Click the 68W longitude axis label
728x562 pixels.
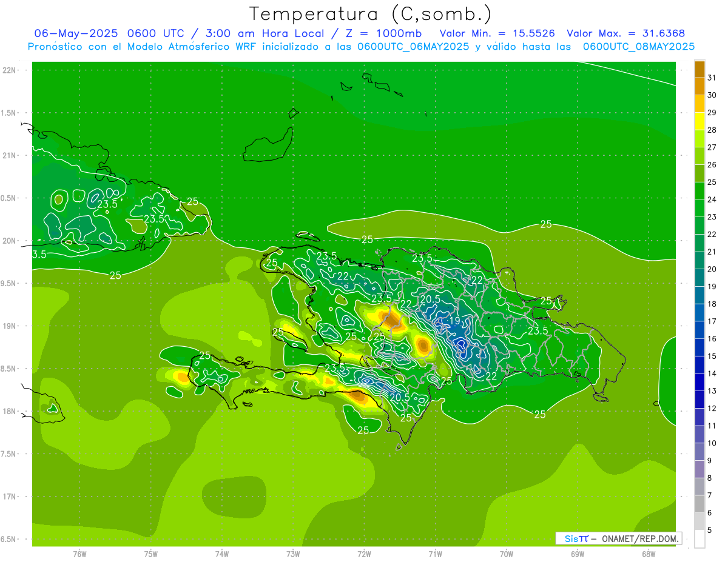[x=649, y=554]
